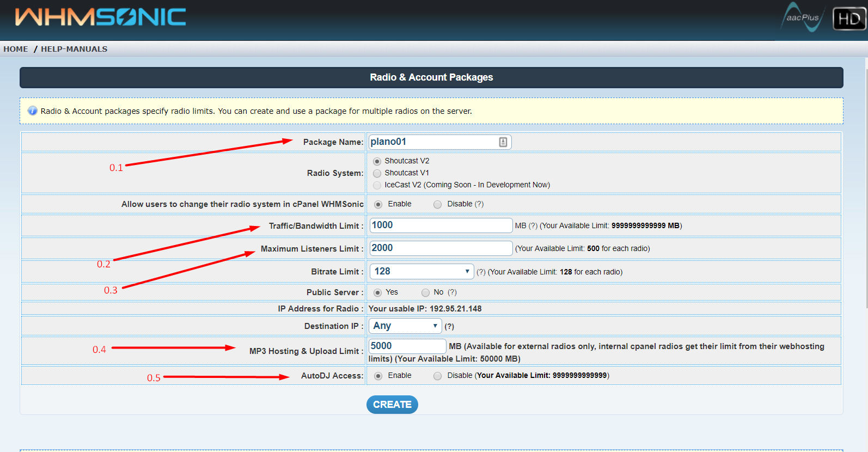
Task: Set Public Server to Yes
Action: 377,292
